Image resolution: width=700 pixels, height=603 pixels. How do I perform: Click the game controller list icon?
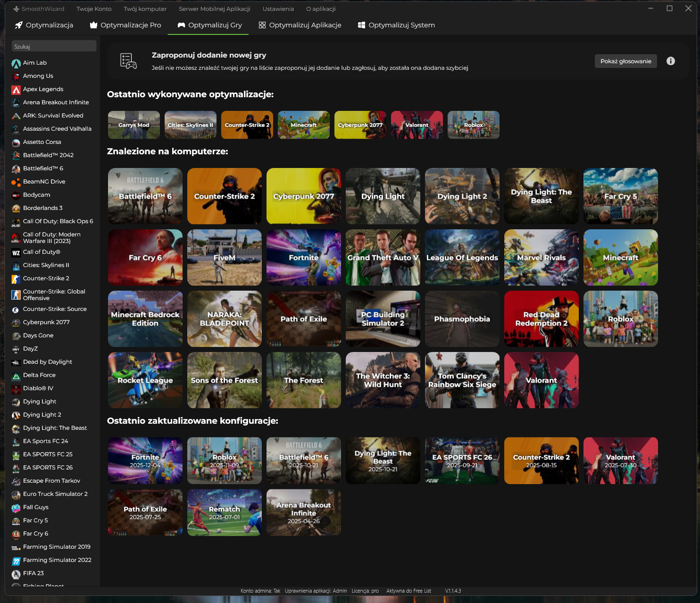point(128,61)
